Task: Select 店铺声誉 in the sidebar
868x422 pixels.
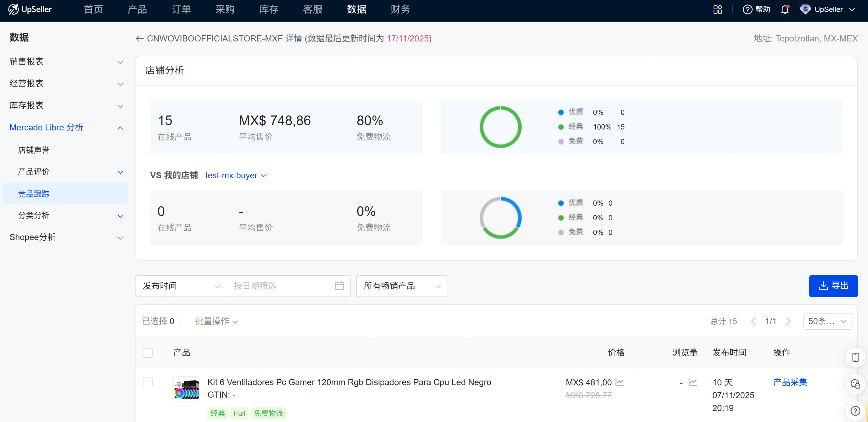Action: click(34, 150)
